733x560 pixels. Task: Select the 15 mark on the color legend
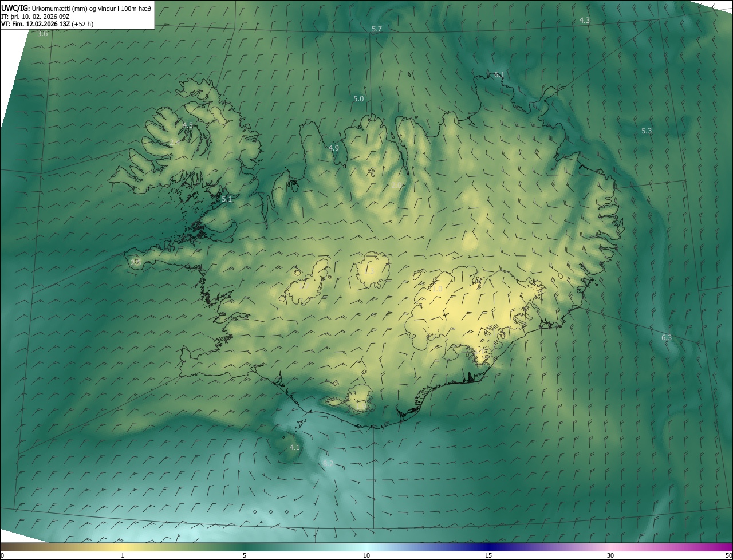tap(488, 555)
